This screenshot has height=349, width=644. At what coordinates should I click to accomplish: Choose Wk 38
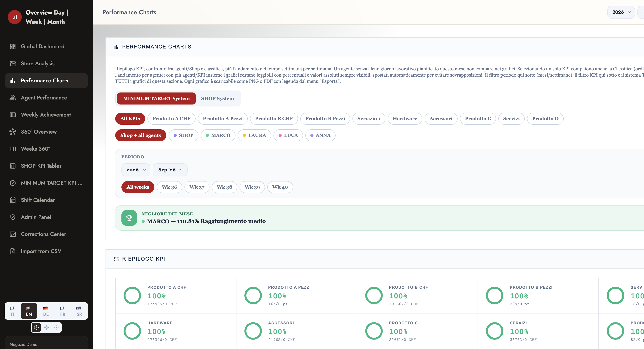click(224, 187)
